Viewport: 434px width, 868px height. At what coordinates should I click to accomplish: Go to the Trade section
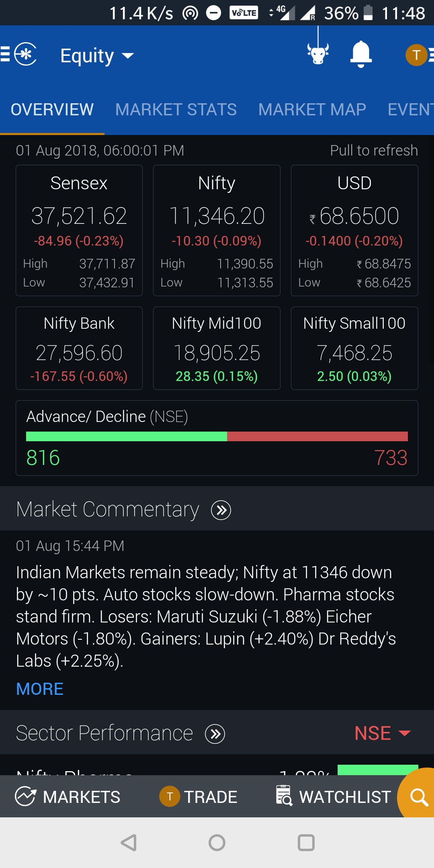tap(199, 796)
